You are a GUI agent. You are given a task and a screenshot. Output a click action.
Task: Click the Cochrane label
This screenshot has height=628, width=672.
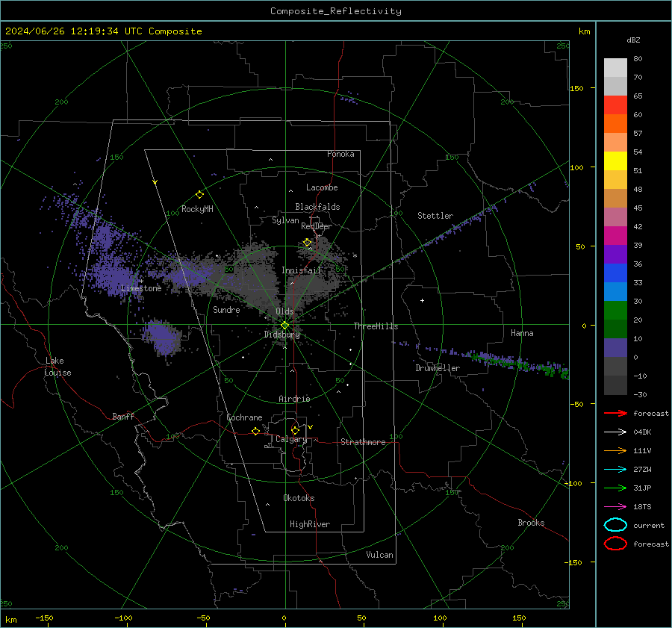(x=244, y=417)
